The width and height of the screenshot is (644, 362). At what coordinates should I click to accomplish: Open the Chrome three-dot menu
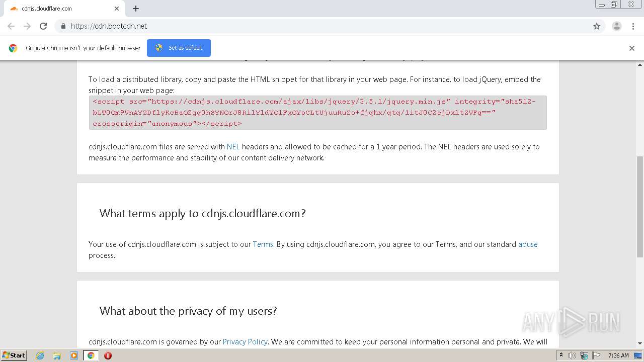[633, 26]
